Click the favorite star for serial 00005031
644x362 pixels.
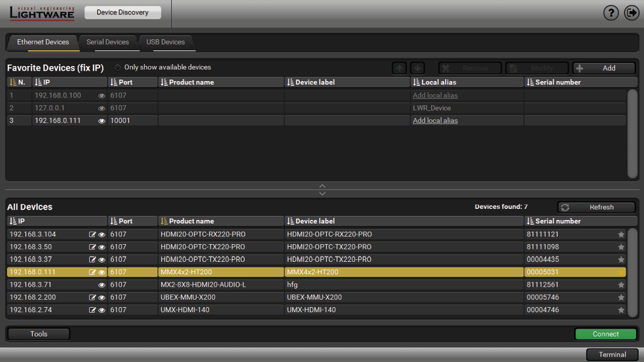pos(621,272)
